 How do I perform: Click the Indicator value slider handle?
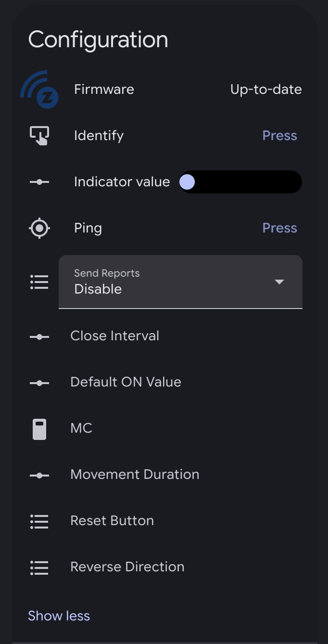click(187, 182)
